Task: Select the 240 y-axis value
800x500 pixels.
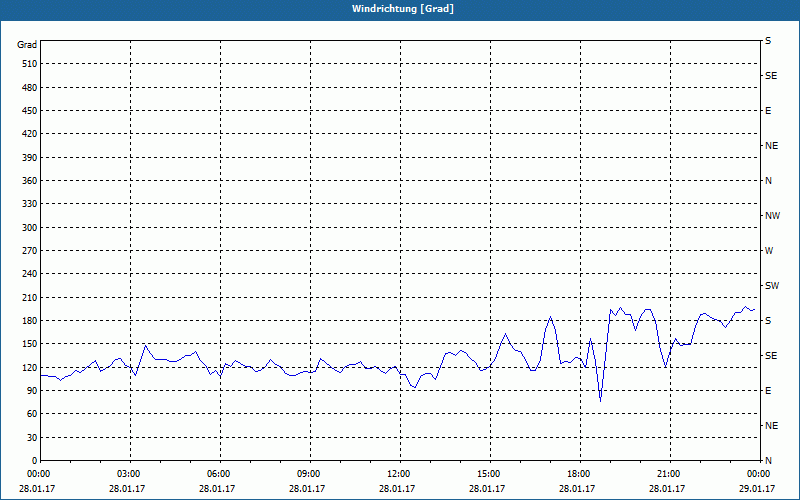Action: pyautogui.click(x=30, y=274)
